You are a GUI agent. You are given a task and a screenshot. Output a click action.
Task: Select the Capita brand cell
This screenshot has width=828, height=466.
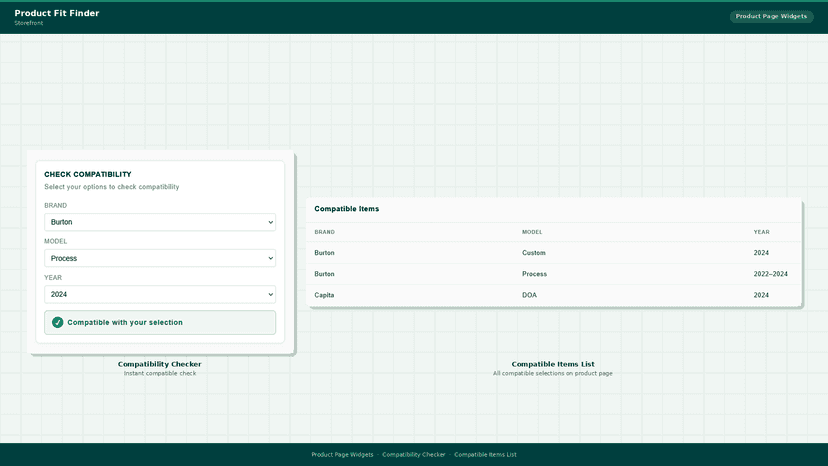[324, 295]
